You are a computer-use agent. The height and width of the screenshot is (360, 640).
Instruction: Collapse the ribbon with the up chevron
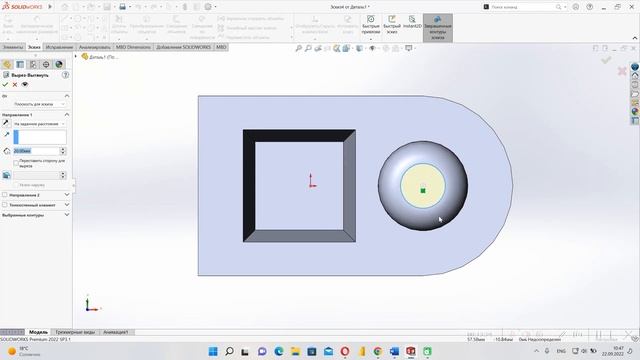click(x=635, y=38)
